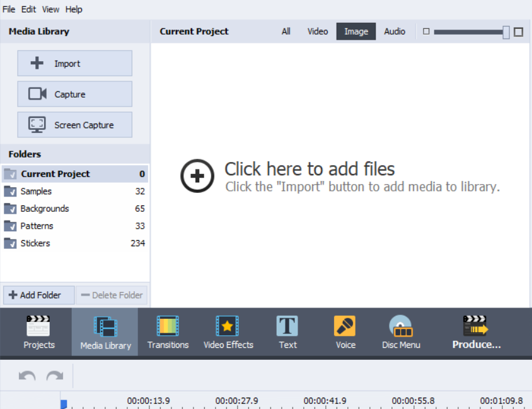Select the Patterns folder

coord(74,226)
